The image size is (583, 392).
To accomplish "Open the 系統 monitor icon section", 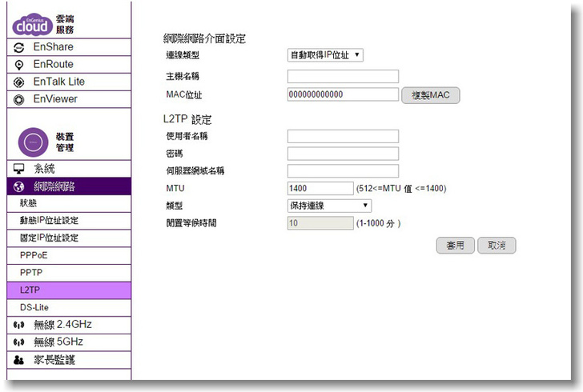I will click(20, 169).
